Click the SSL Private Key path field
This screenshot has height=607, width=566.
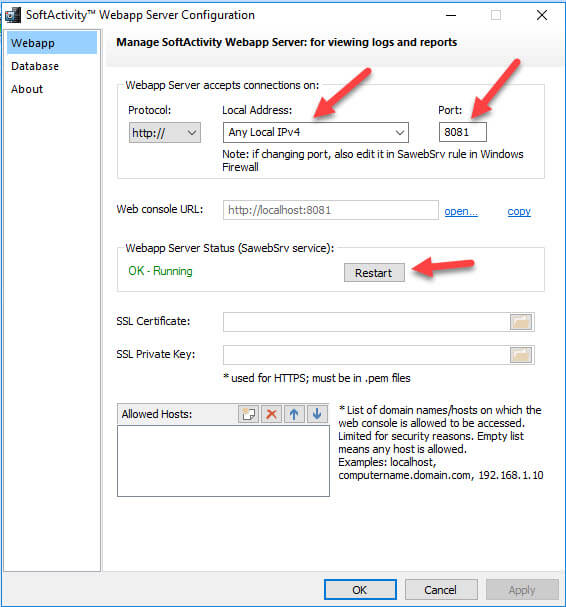tap(366, 355)
